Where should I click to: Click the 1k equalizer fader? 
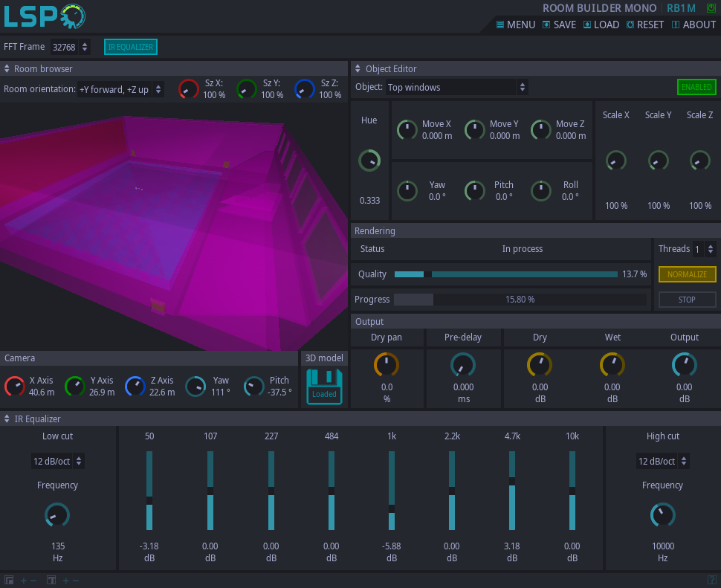tap(392, 491)
